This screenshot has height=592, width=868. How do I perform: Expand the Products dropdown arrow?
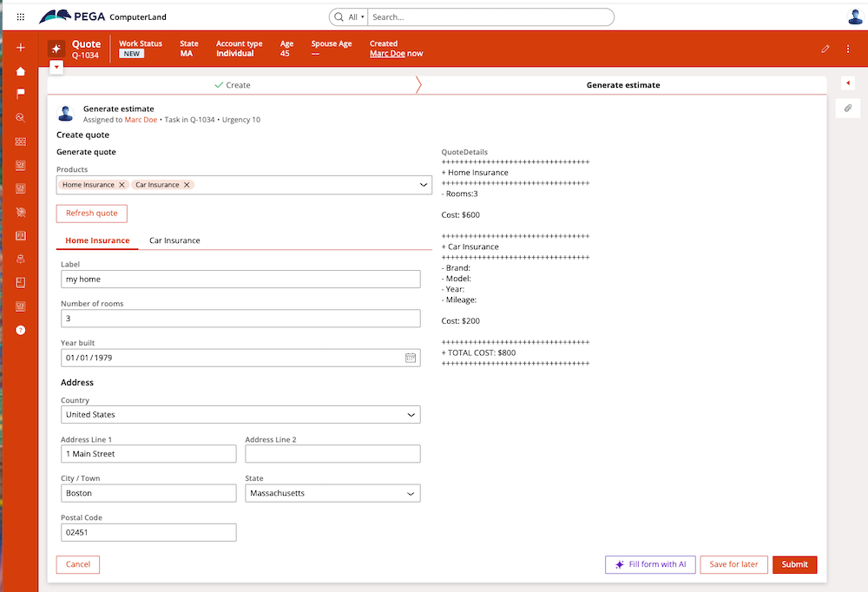pos(424,185)
